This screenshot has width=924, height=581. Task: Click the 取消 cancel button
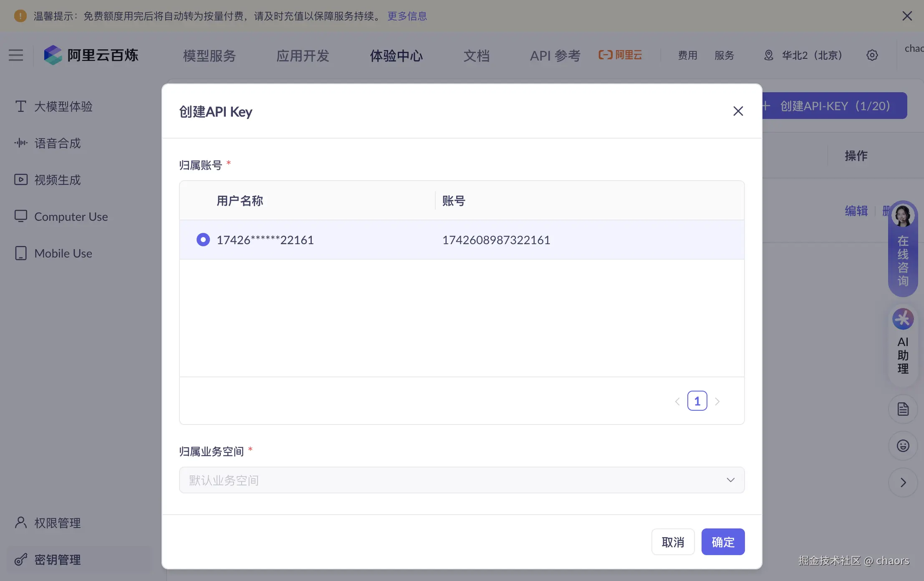[673, 542]
